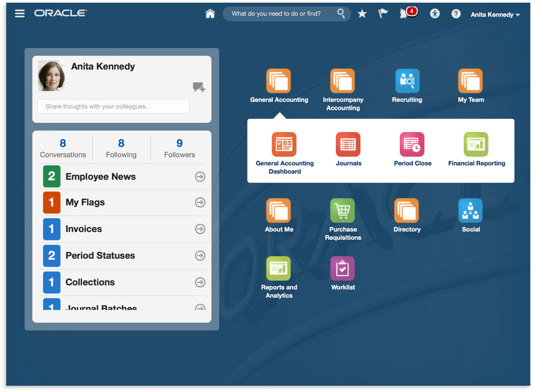Screen dimensions: 533x392
Task: Open accessibility settings icon
Action: (x=434, y=14)
